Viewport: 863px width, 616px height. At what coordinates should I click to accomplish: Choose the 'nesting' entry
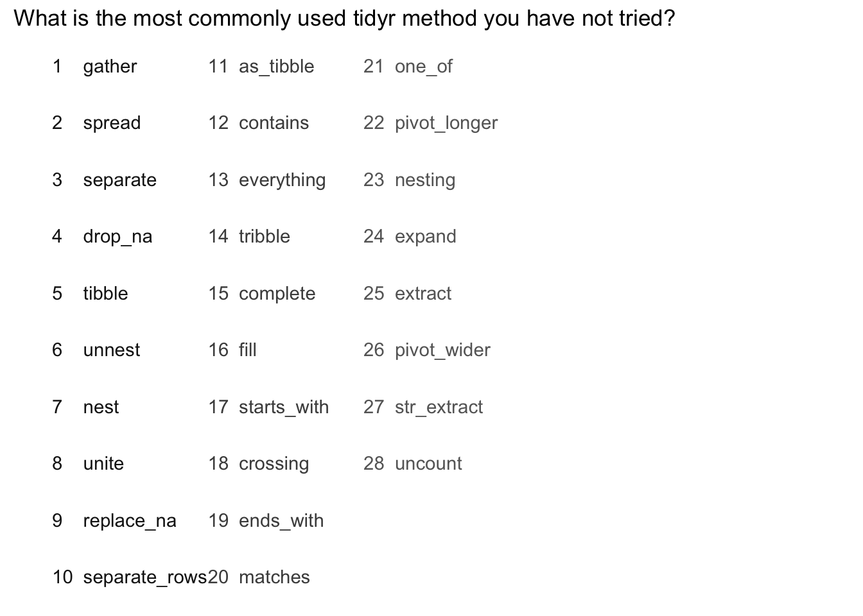[425, 180]
